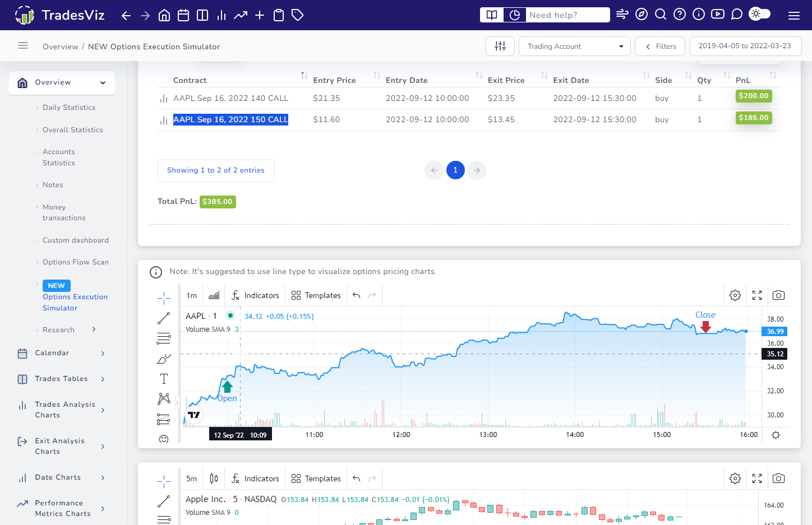Expand the Calendar sidebar section

[62, 353]
